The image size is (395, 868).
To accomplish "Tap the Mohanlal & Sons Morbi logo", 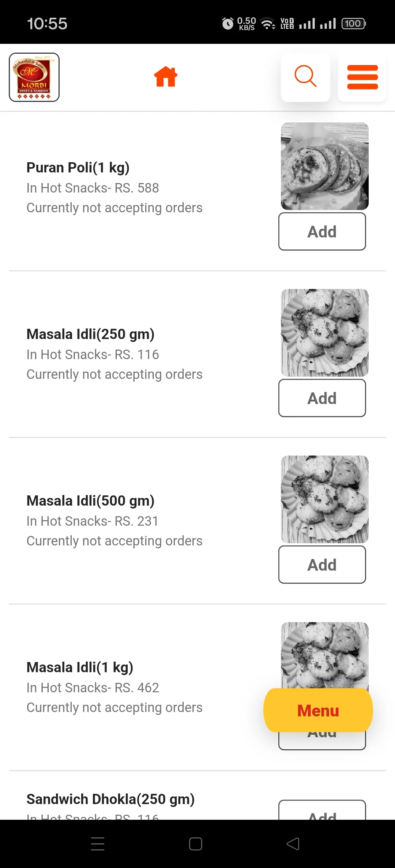I will [x=34, y=77].
